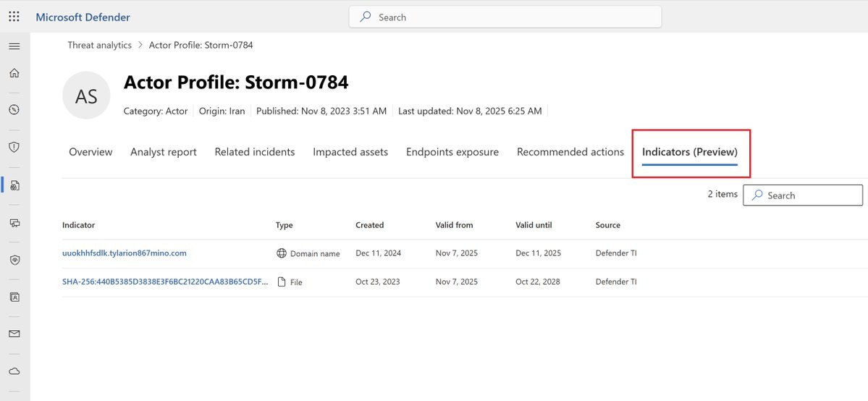
Task: Open the email envelope sidebar icon
Action: 14,334
